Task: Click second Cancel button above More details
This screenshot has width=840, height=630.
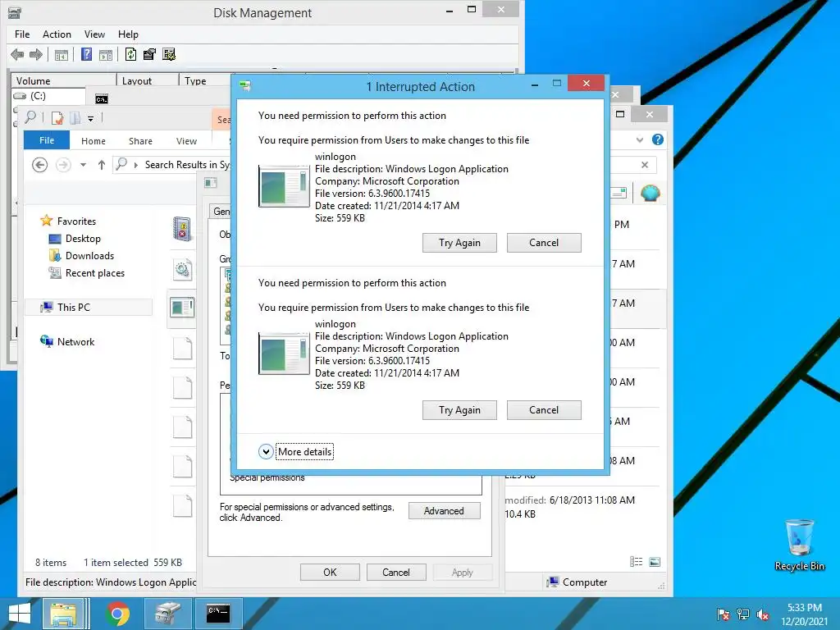Action: pos(544,410)
